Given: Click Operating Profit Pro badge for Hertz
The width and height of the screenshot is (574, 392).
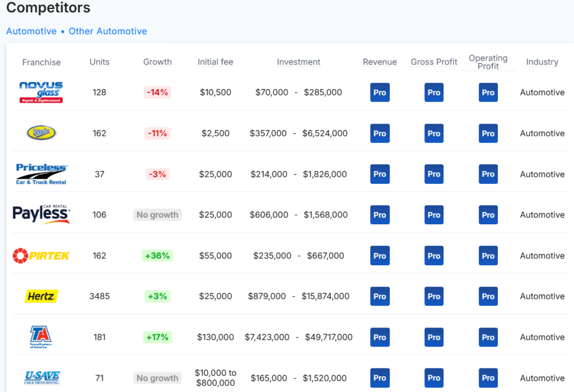Looking at the screenshot, I should (488, 296).
